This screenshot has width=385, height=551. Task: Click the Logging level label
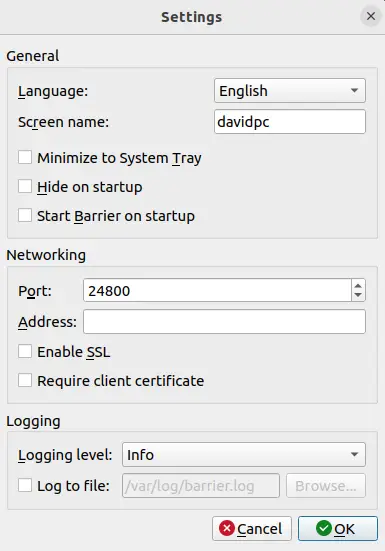pyautogui.click(x=65, y=455)
